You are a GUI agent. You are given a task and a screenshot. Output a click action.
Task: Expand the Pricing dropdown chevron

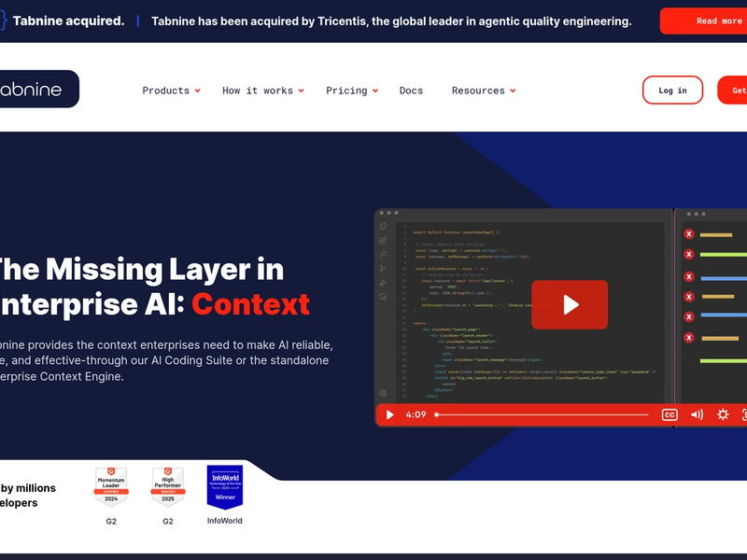(x=375, y=91)
